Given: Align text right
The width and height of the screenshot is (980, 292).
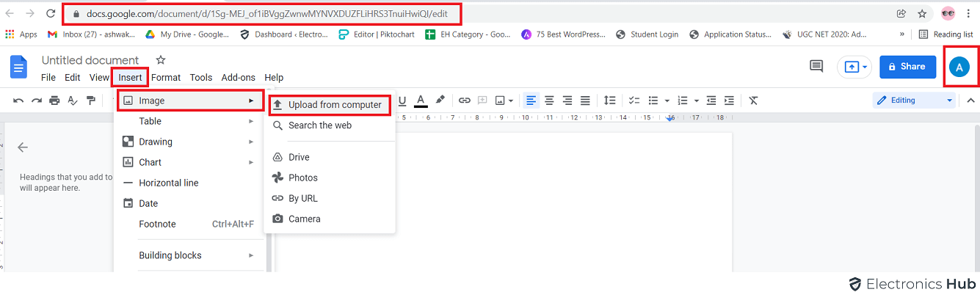Looking at the screenshot, I should point(567,101).
